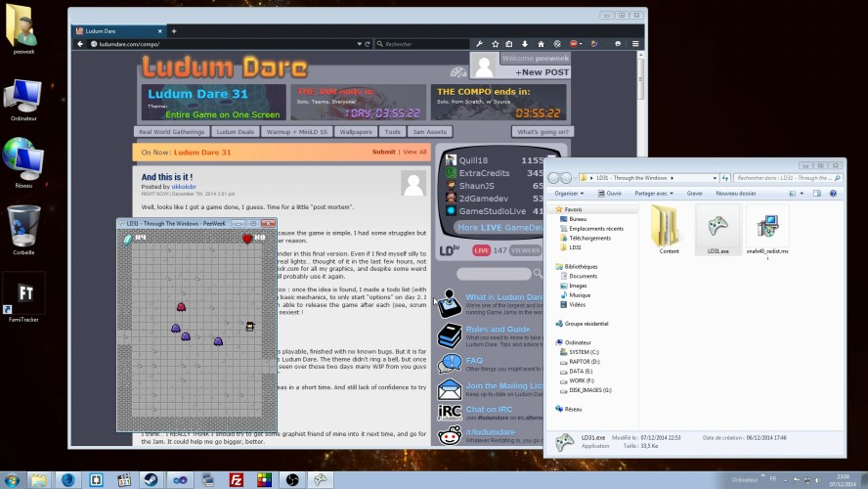Open the browser wrench developer tools icon

pos(479,44)
